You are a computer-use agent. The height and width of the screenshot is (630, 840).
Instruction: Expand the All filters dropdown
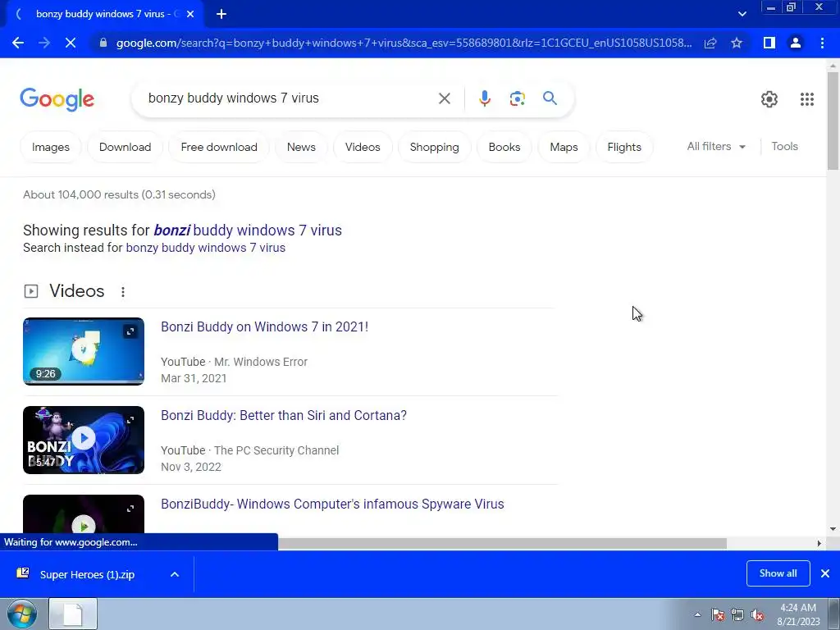(716, 146)
